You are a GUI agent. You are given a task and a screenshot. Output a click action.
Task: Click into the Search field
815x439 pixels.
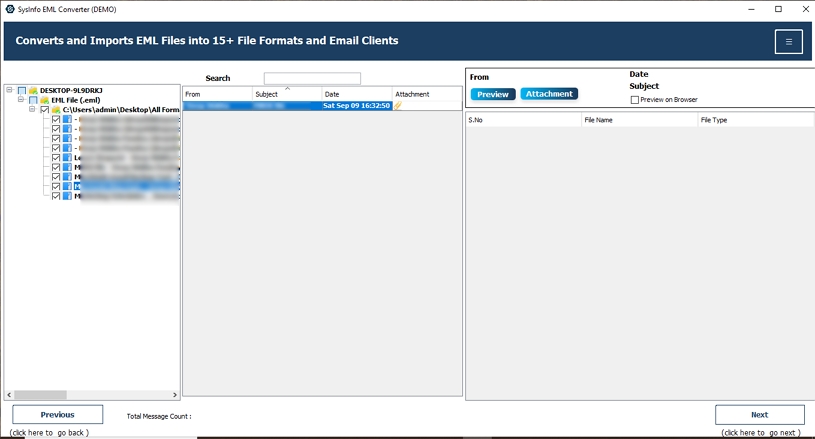(x=312, y=78)
